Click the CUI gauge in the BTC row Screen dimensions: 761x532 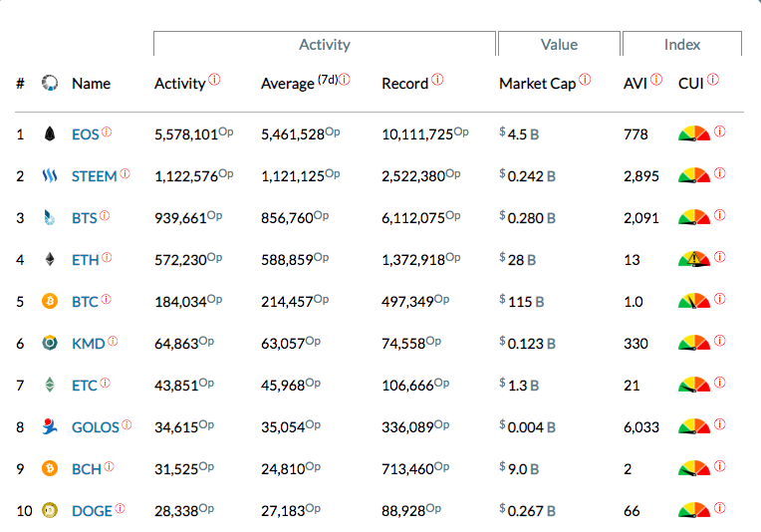(694, 301)
